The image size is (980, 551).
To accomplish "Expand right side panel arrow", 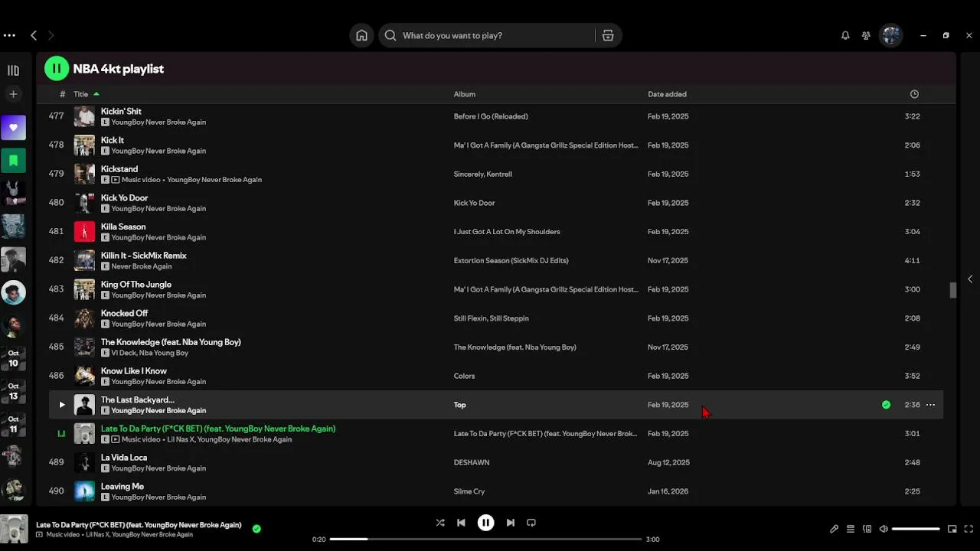I will tap(970, 279).
